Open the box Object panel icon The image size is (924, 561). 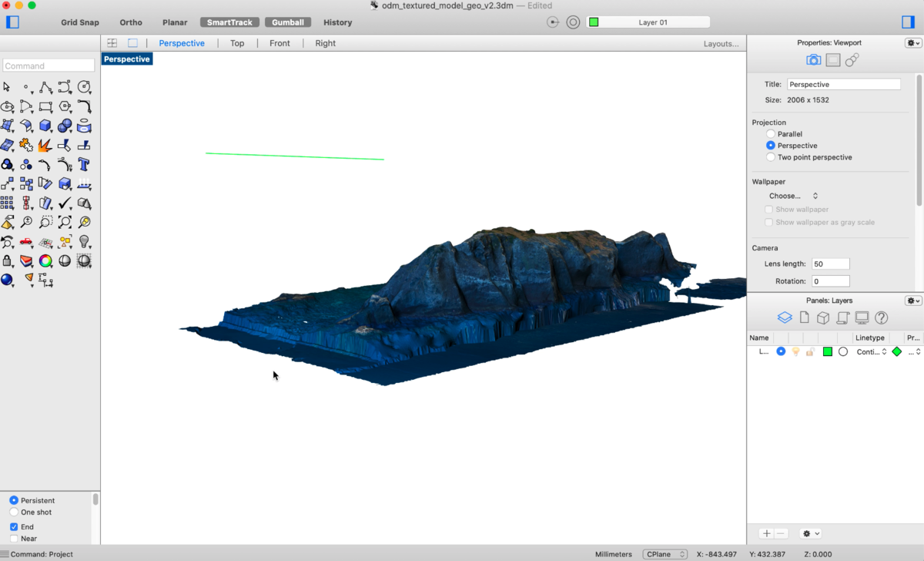(822, 317)
